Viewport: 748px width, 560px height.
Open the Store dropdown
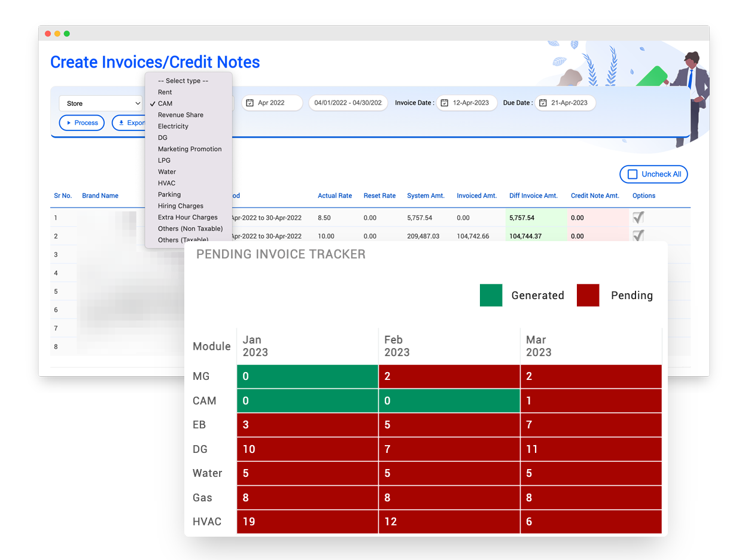point(100,104)
